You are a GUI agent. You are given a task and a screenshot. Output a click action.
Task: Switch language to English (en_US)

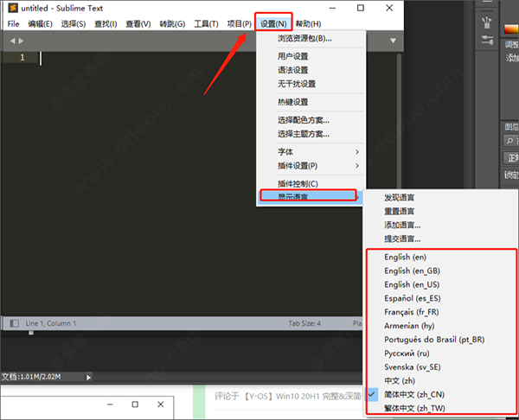(440, 284)
